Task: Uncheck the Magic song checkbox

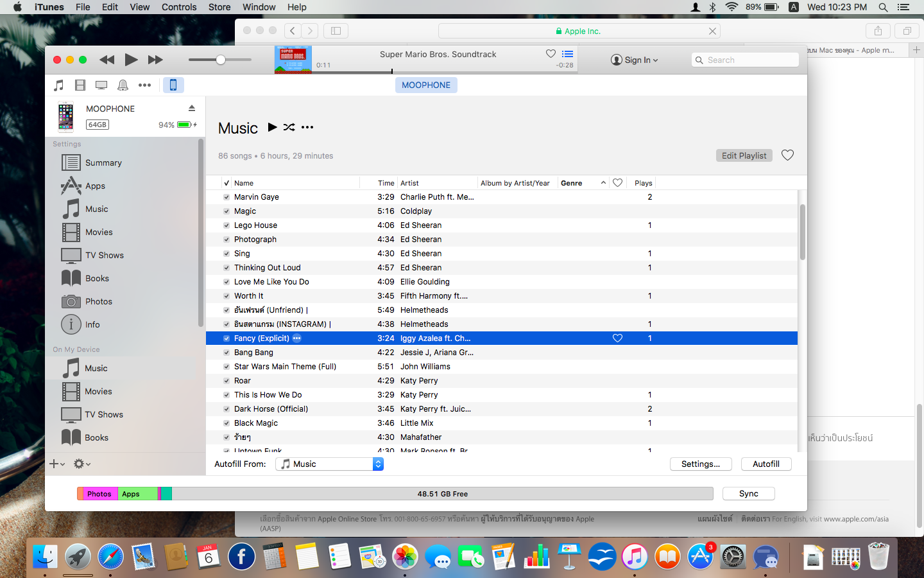Action: tap(227, 211)
